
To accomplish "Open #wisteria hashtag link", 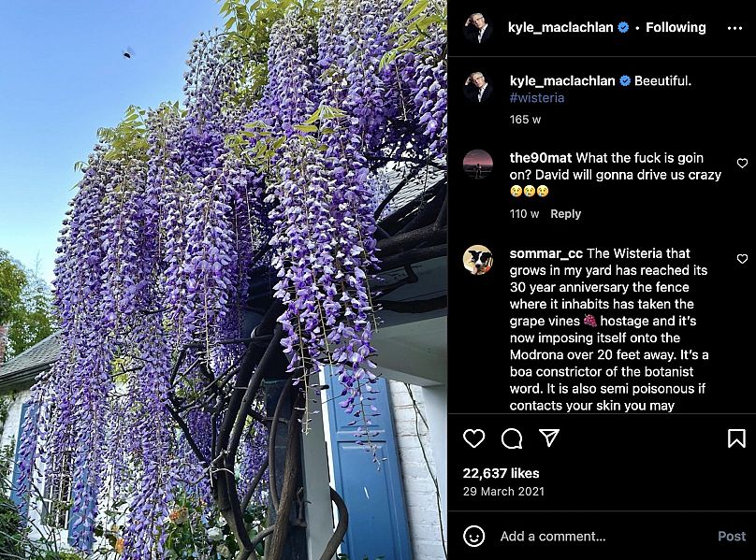I will click(537, 98).
